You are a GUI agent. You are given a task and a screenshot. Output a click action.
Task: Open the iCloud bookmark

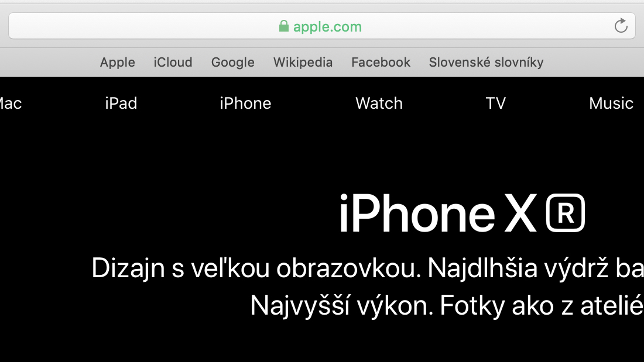coord(173,62)
